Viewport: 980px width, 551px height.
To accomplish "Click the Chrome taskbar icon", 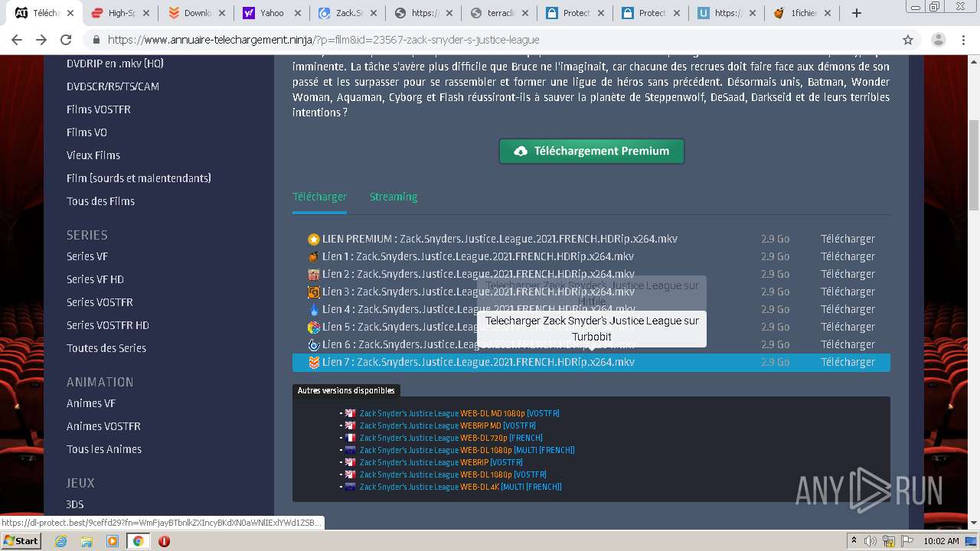I will (x=138, y=541).
